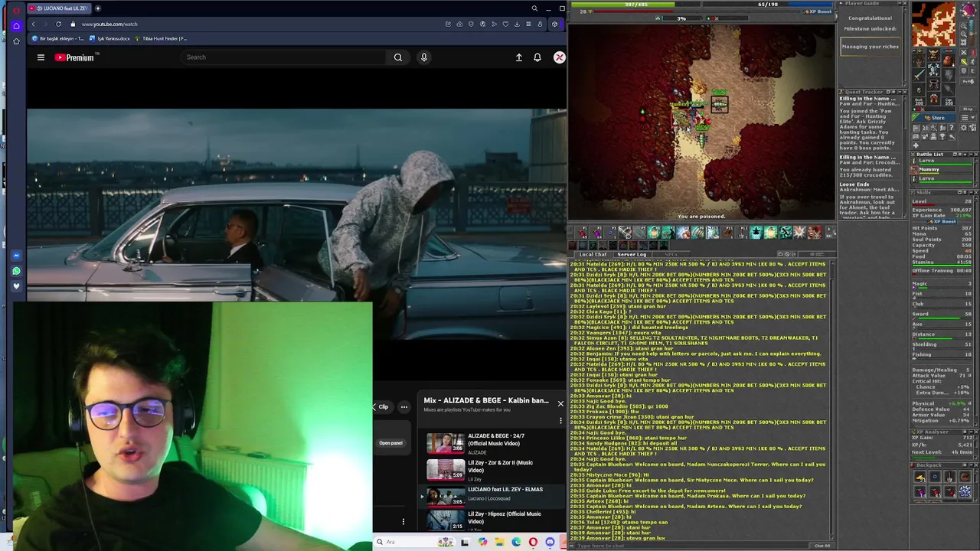Open more actions menu beside Clip
Image resolution: width=980 pixels, height=551 pixels.
point(404,407)
